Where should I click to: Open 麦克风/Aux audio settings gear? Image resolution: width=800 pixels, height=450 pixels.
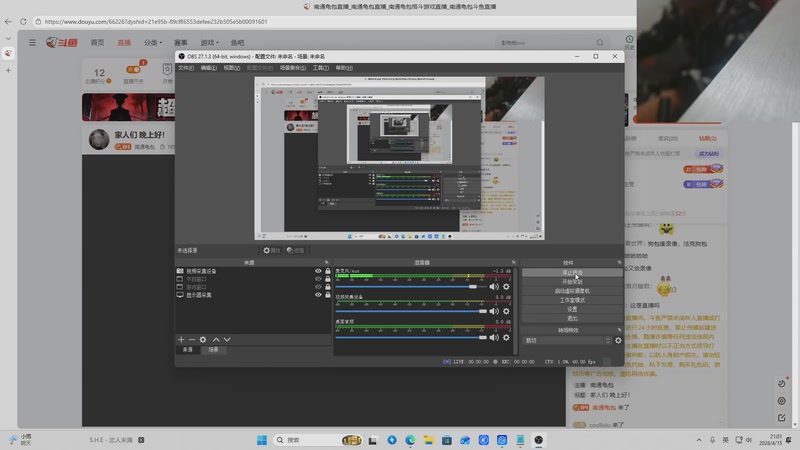pyautogui.click(x=506, y=287)
